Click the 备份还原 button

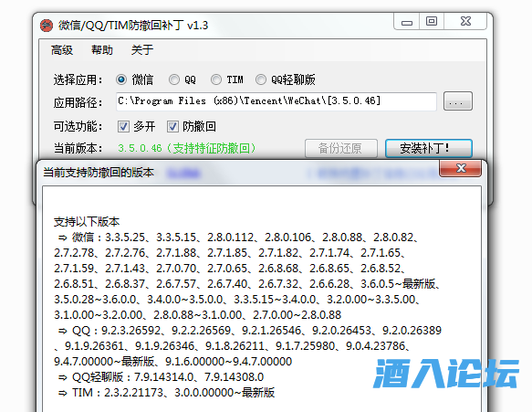[x=341, y=148]
